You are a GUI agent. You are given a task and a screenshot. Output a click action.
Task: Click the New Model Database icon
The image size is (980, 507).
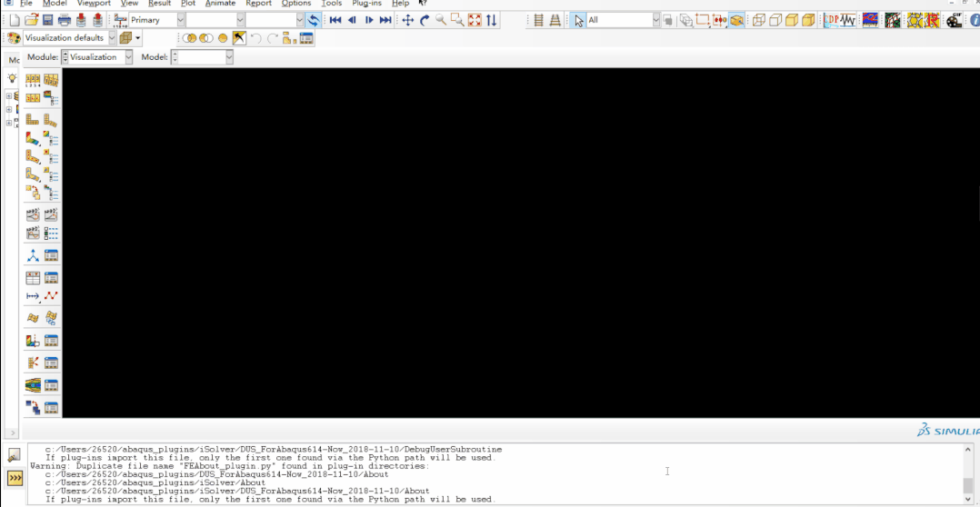tap(15, 20)
